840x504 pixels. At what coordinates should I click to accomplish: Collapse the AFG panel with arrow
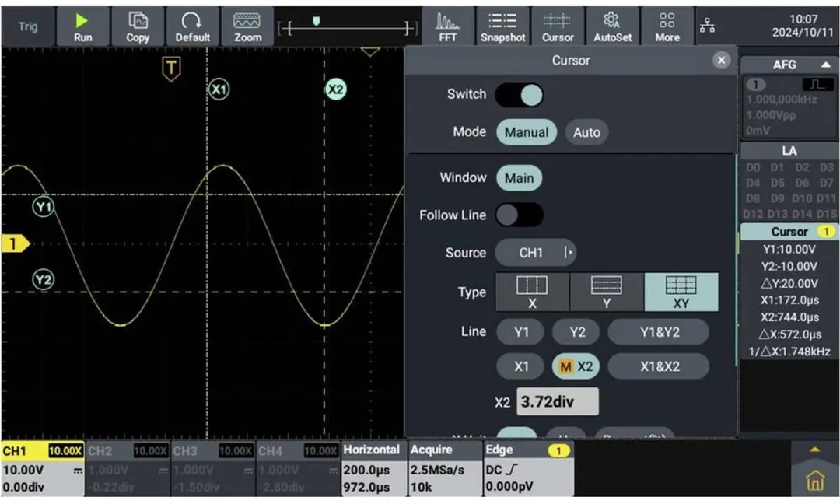click(825, 65)
